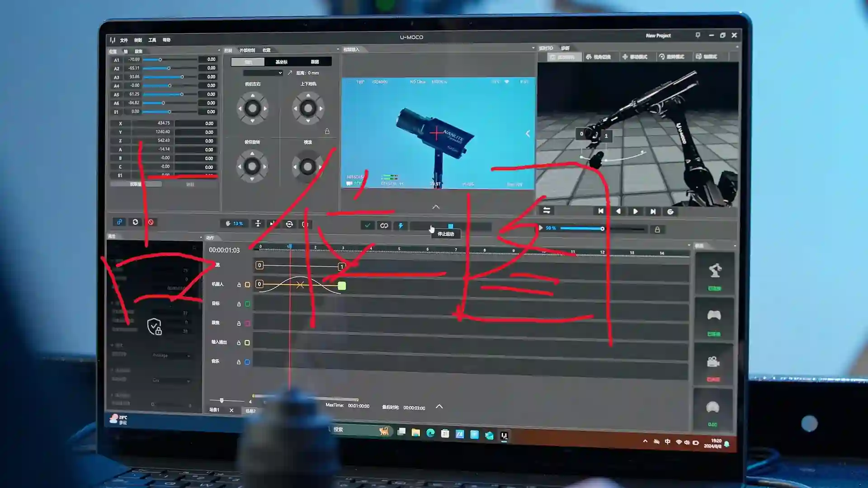The height and width of the screenshot is (488, 868).
Task: Adjust the 50 % playback speed slider
Action: (x=603, y=229)
